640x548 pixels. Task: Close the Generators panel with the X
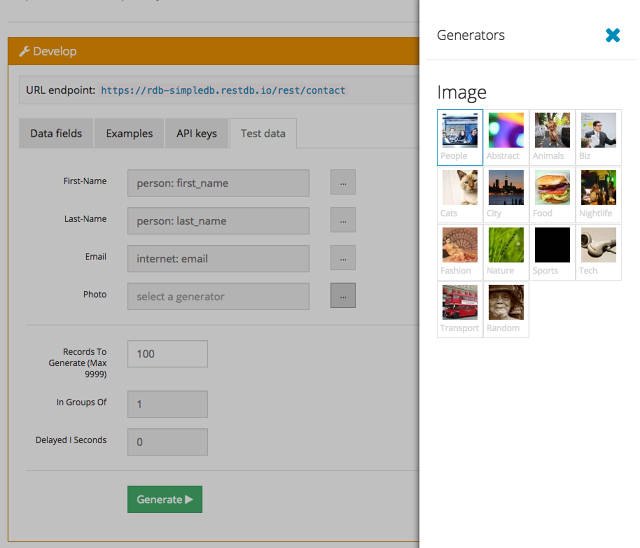(612, 35)
